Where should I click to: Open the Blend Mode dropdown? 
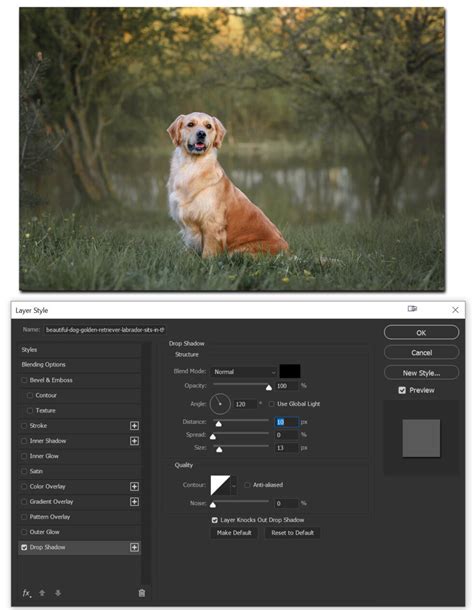coord(244,372)
